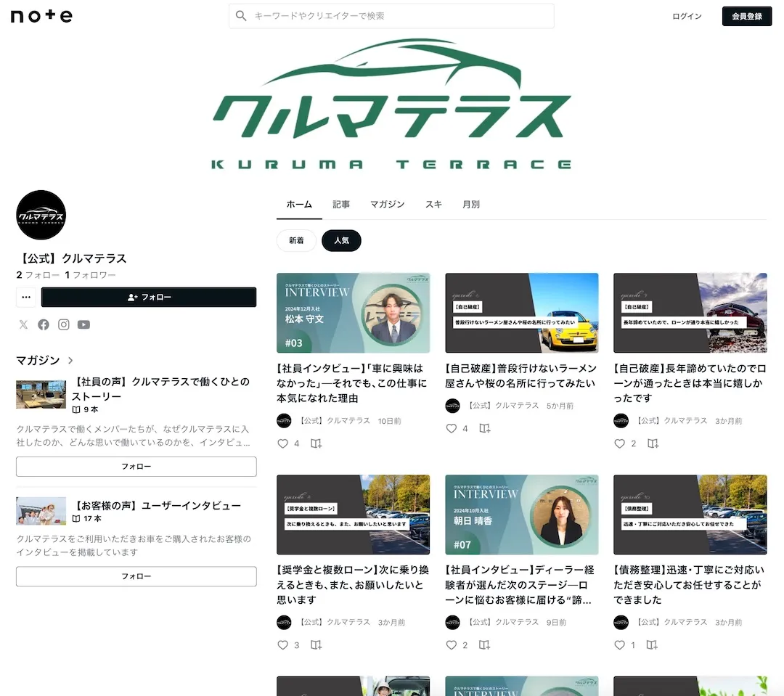Open yellow car 自己破産 article thumbnail
This screenshot has width=784, height=696.
[x=522, y=313]
